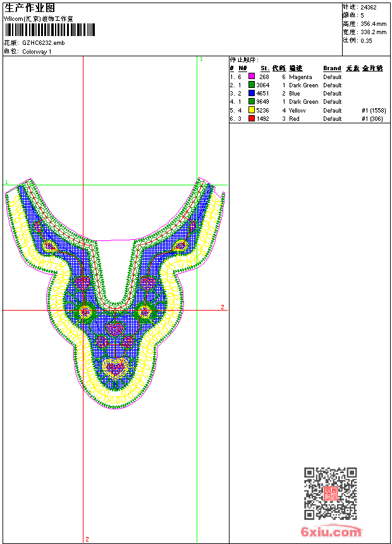Image resolution: width=392 pixels, height=544 pixels.
Task: Click the Magenta color swatch
Action: (x=252, y=77)
